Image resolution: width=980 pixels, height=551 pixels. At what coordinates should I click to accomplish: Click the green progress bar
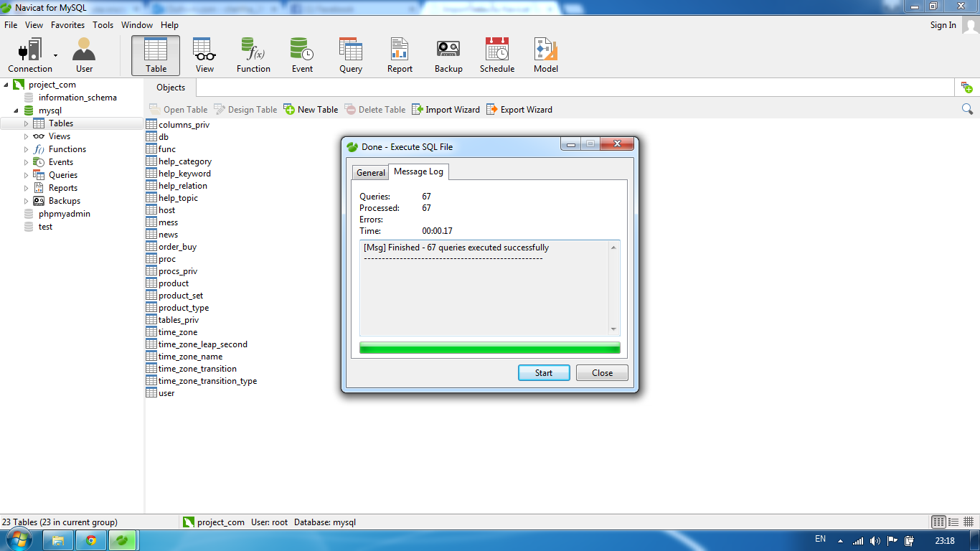click(490, 348)
